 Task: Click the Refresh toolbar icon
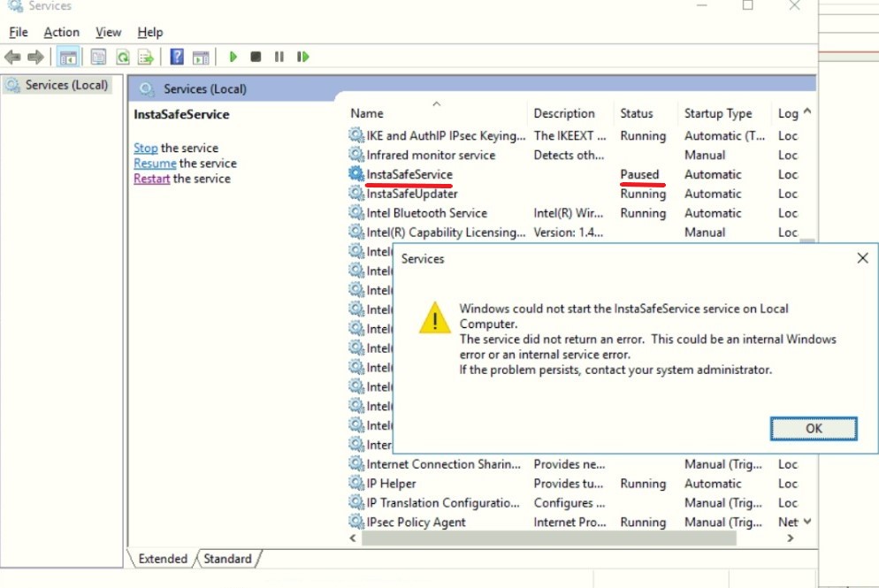pyautogui.click(x=122, y=57)
